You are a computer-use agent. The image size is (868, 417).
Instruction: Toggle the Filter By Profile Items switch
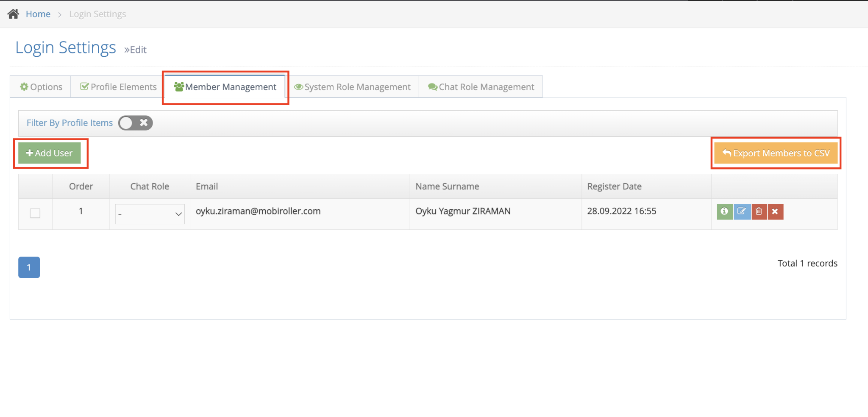click(x=125, y=122)
